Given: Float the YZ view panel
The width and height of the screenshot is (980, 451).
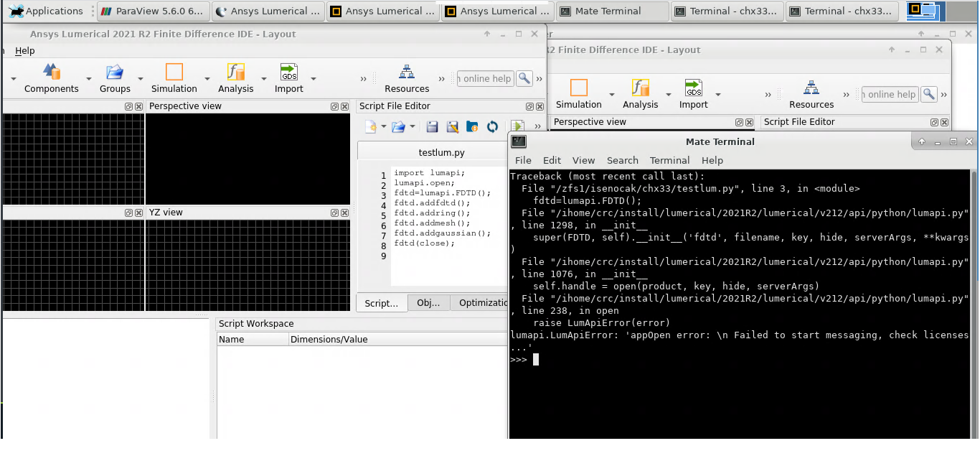Looking at the screenshot, I should coord(334,213).
